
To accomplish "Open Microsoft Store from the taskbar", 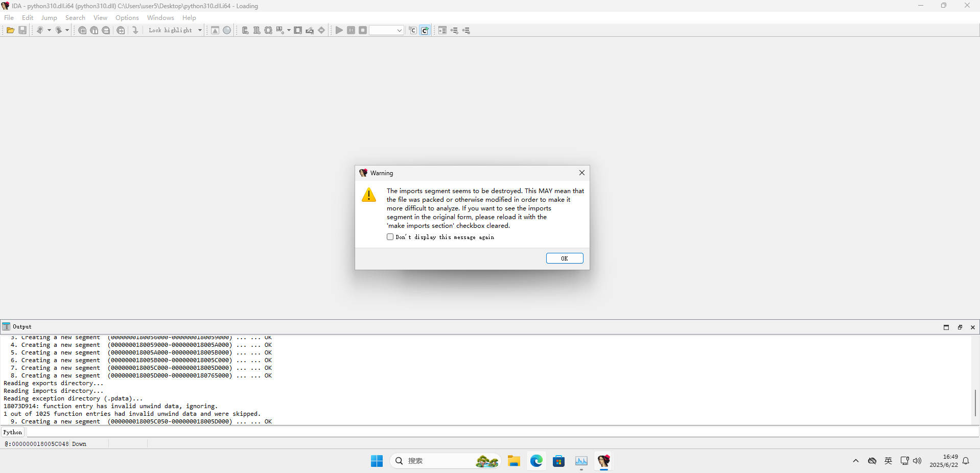I will (x=558, y=461).
